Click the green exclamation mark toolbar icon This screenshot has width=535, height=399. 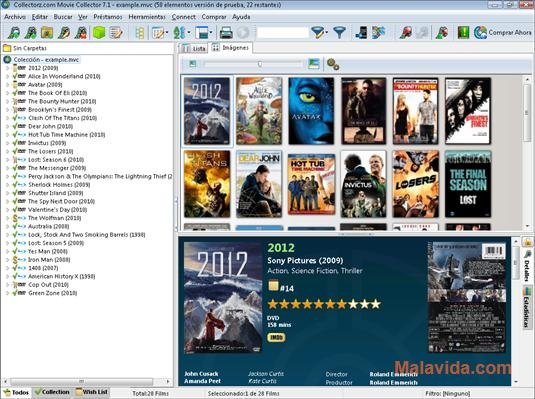[463, 33]
